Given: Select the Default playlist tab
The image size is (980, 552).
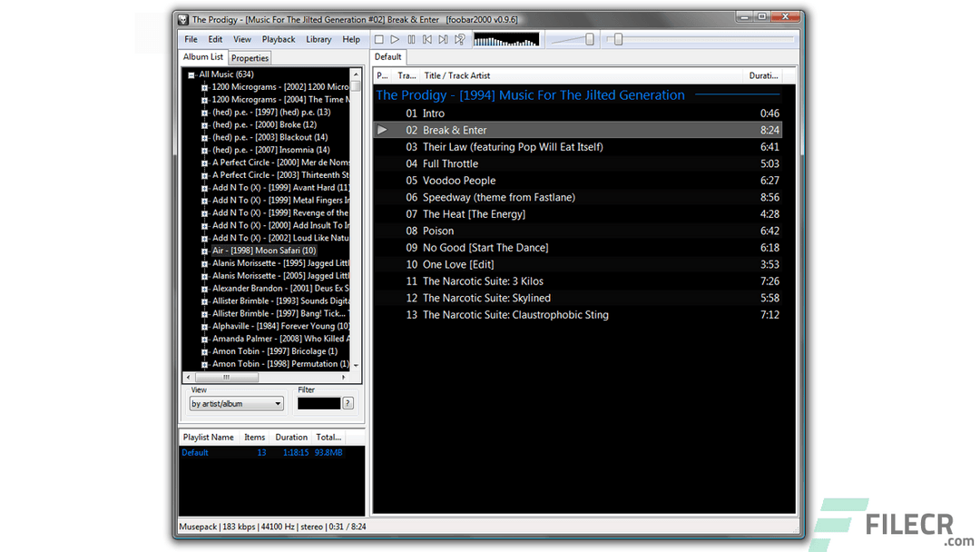Looking at the screenshot, I should point(387,55).
